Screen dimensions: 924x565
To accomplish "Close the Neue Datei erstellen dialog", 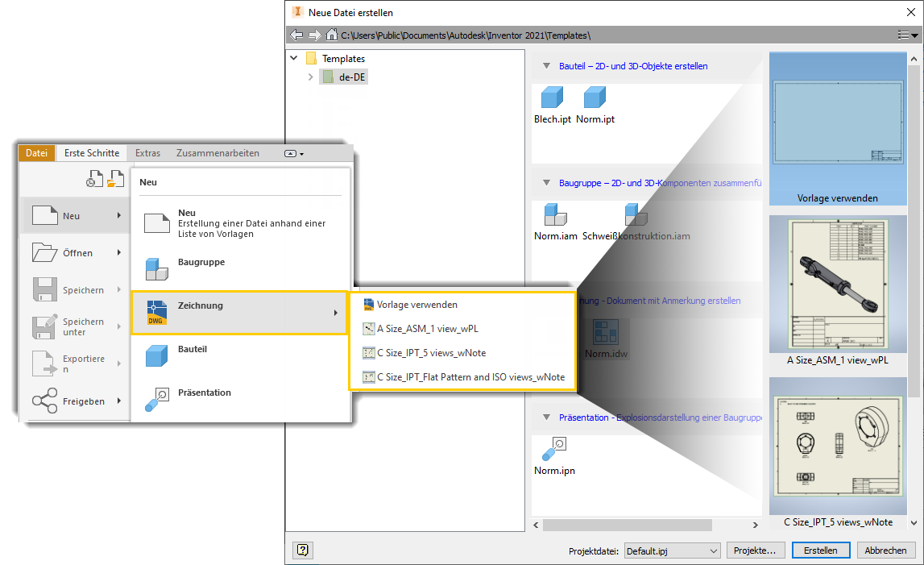I will click(910, 12).
